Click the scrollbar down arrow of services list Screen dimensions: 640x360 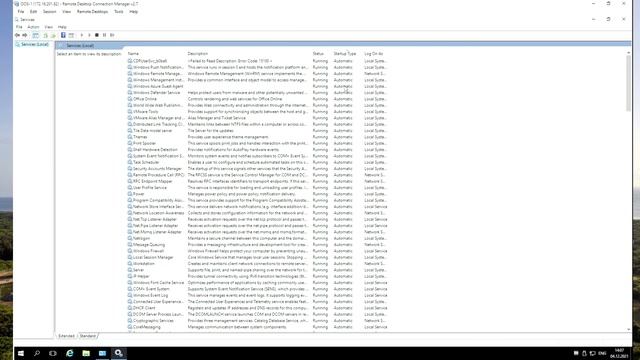click(x=628, y=329)
